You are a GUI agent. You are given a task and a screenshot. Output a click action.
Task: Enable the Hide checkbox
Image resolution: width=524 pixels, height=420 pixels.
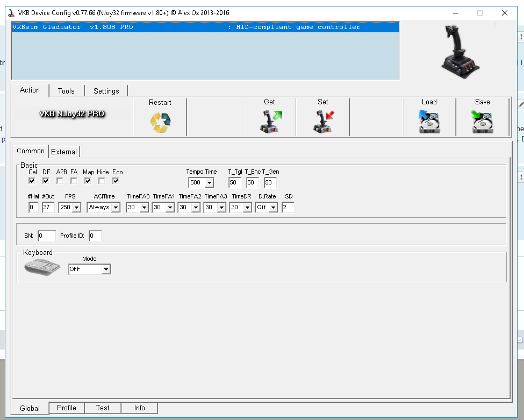click(102, 181)
